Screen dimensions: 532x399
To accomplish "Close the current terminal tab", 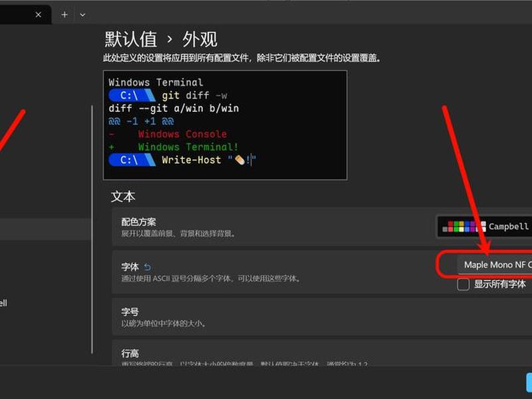I will coord(39,15).
